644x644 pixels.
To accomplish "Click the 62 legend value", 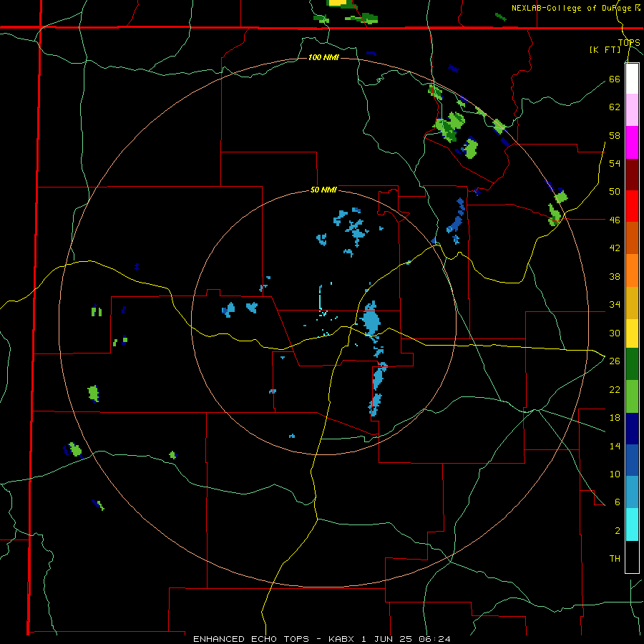I will [615, 107].
